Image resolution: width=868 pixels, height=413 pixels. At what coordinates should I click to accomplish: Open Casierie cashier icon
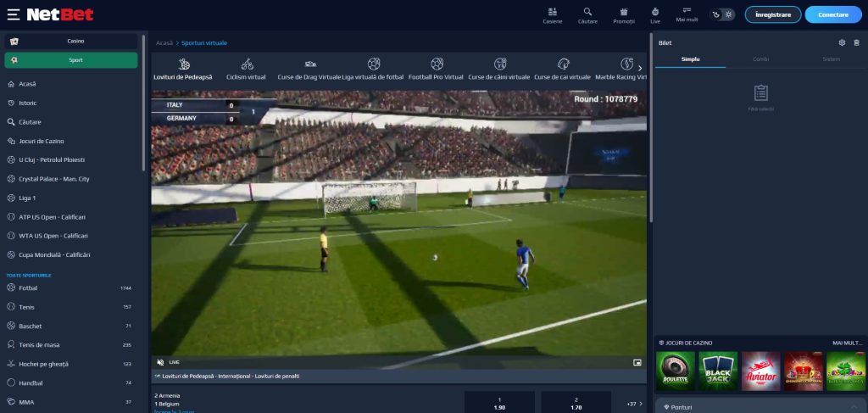tap(552, 15)
